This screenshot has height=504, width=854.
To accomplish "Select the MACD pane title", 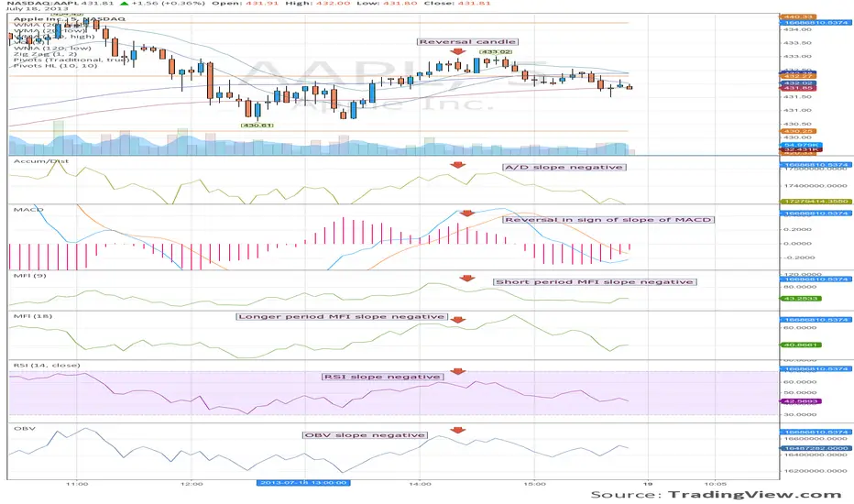I will click(x=28, y=210).
